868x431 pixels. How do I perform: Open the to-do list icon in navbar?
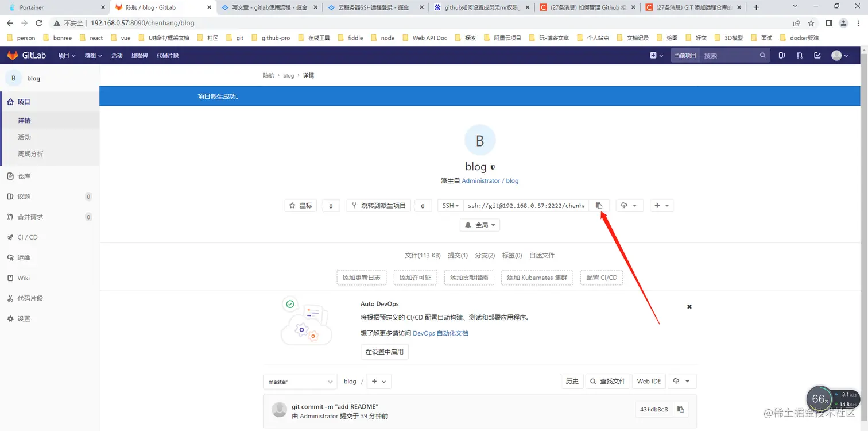click(x=817, y=55)
